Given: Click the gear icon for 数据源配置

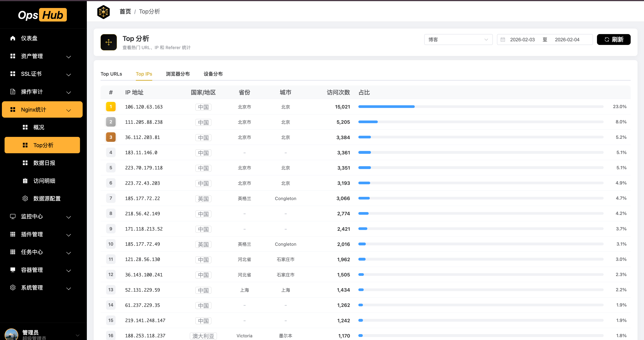Looking at the screenshot, I should 25,198.
